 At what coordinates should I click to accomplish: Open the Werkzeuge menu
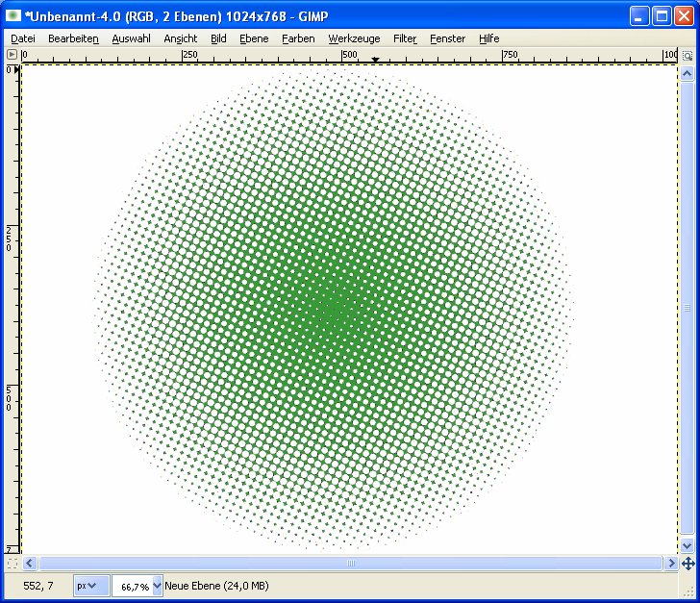pos(354,38)
